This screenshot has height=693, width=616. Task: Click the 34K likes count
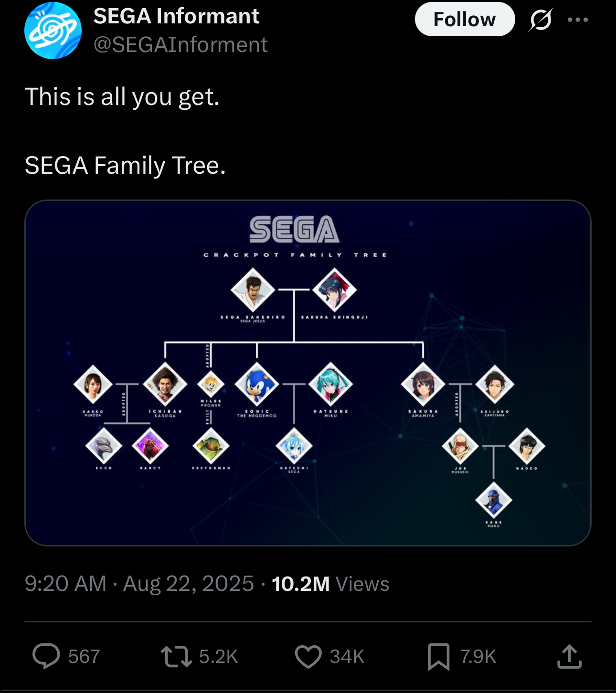click(347, 657)
